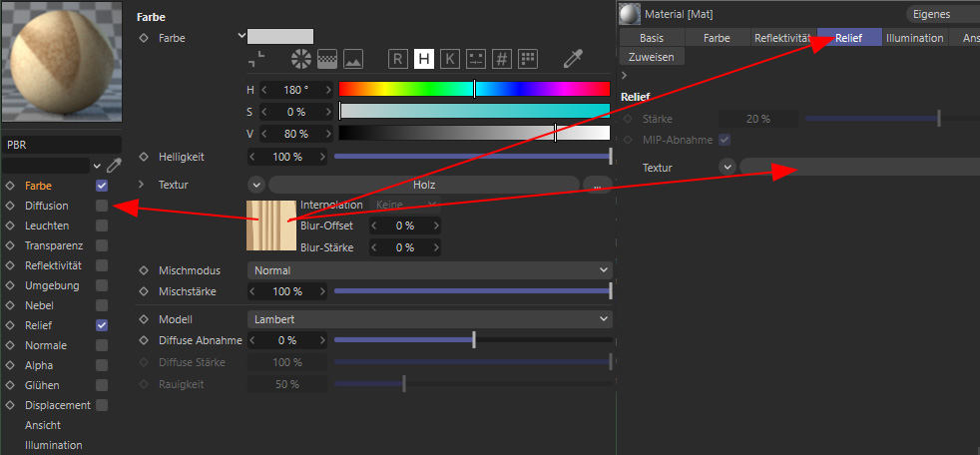Select the HSV sliders (H icon)
This screenshot has width=980, height=455.
(424, 60)
